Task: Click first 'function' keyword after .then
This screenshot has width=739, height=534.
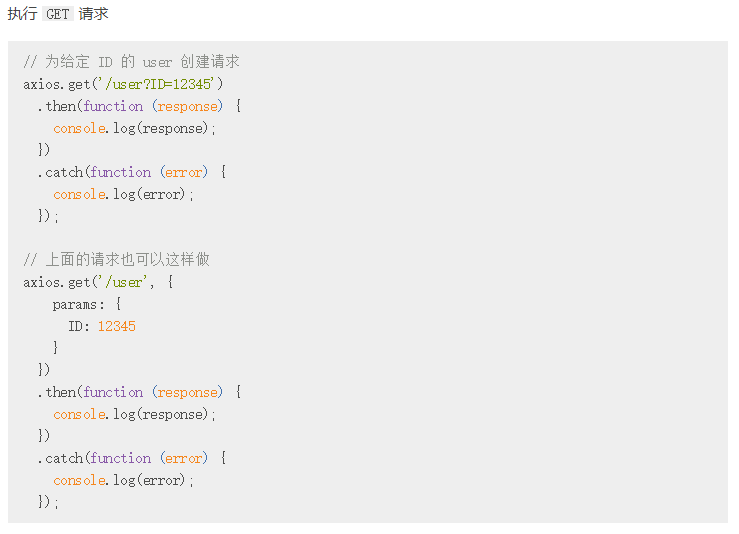Action: coord(113,106)
